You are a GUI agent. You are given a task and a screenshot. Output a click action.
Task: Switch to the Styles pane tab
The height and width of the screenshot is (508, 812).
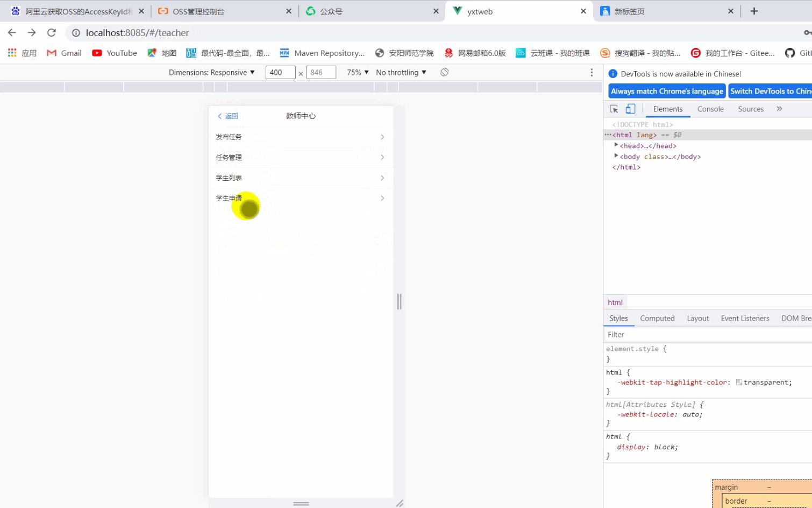point(618,318)
